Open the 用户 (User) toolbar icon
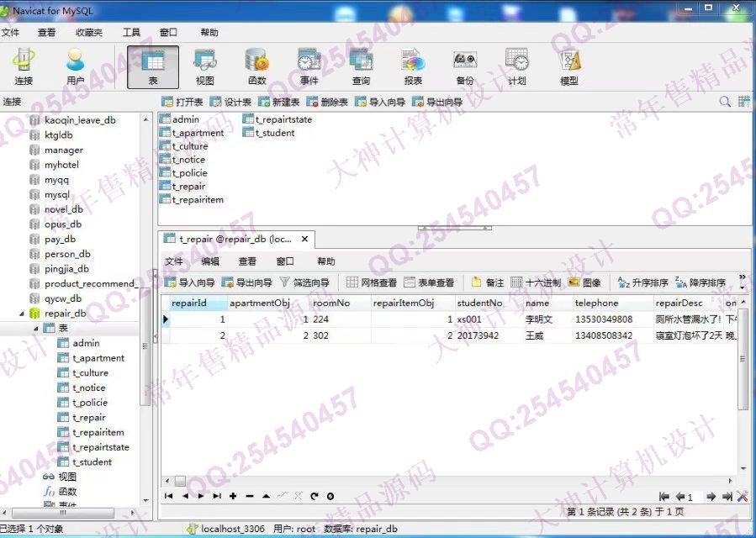 click(75, 67)
